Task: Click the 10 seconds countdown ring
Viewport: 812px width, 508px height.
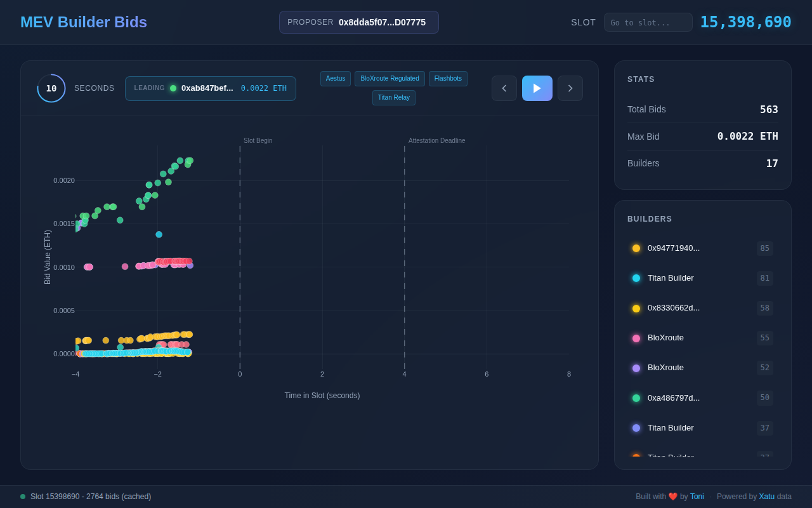Action: pos(51,88)
